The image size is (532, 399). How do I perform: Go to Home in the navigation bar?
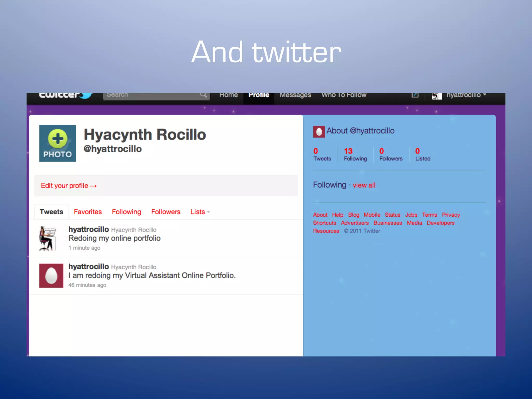pos(229,95)
